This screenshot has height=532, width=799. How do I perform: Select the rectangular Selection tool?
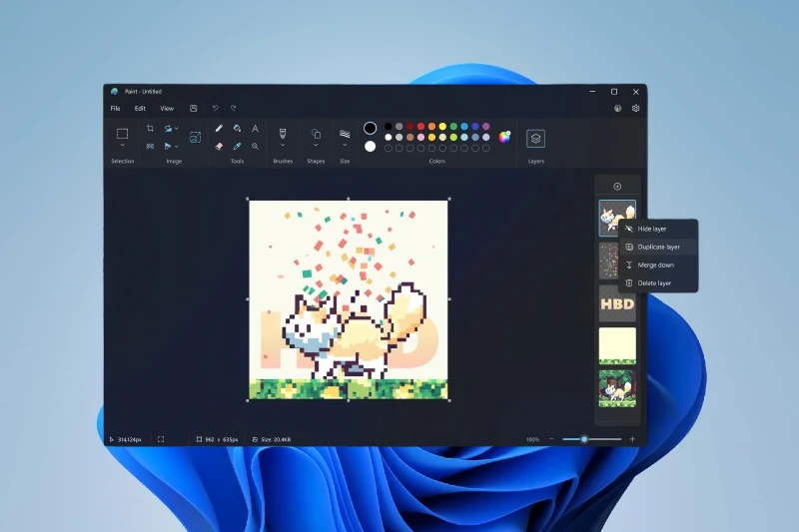pos(122,134)
